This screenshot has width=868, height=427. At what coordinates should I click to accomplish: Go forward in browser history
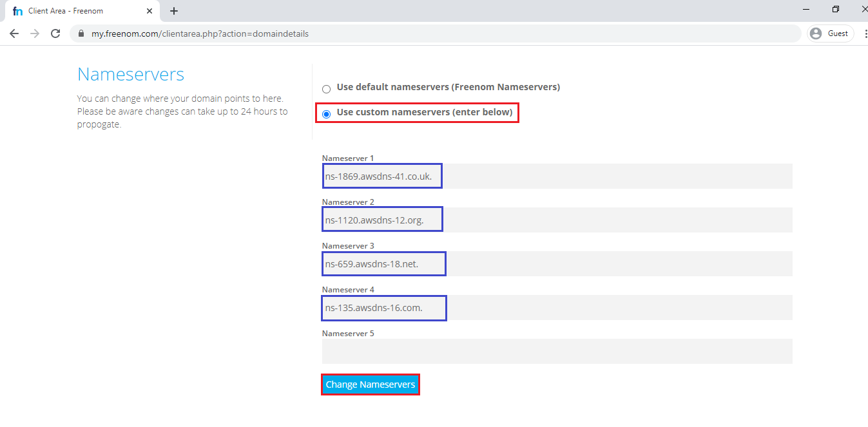35,33
